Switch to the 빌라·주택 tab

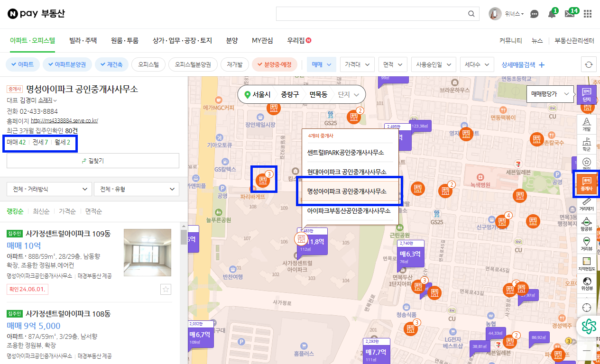83,41
